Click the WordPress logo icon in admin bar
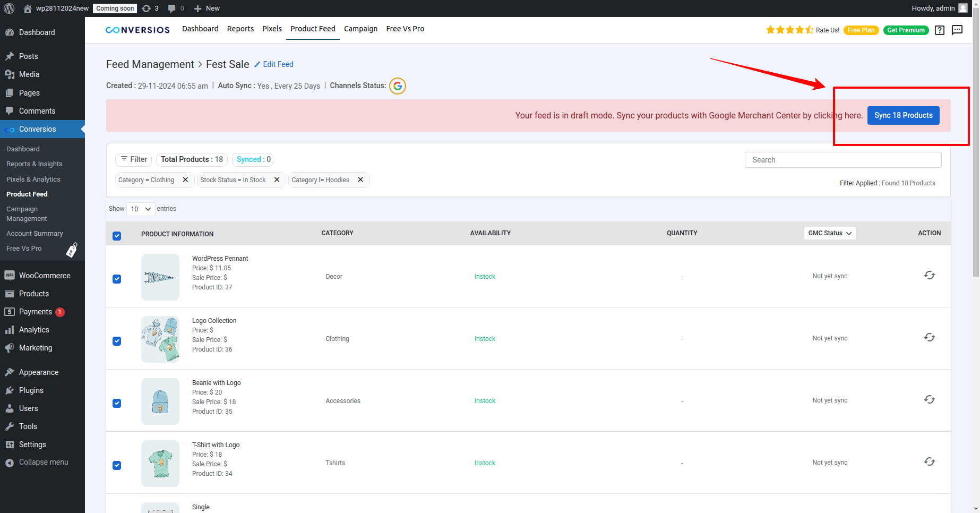This screenshot has width=980, height=513. point(9,8)
